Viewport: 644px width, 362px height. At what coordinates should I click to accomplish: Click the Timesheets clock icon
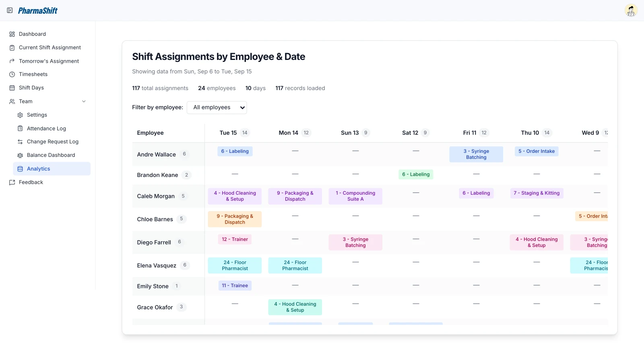[x=12, y=74]
